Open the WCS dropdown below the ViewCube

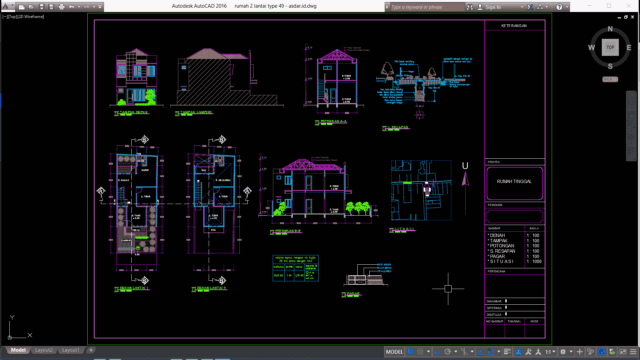[x=610, y=79]
